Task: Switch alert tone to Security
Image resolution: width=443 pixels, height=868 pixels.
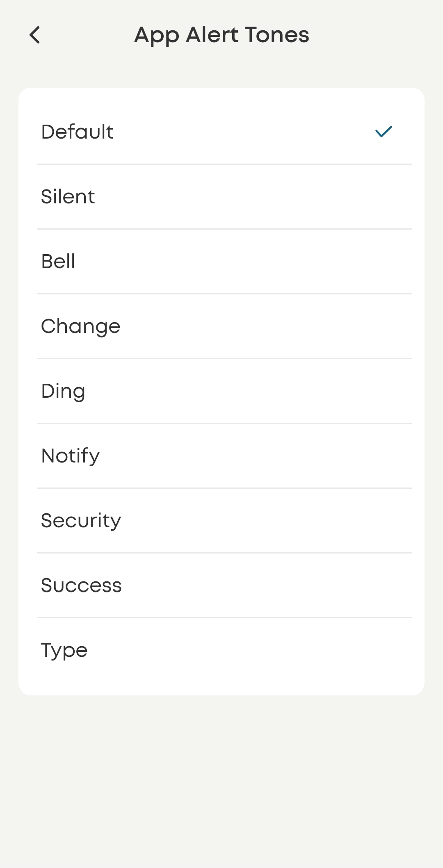Action: tap(81, 521)
